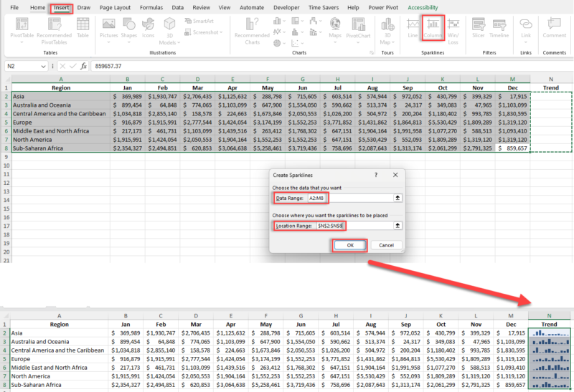574x392 pixels.
Task: Open the PivotChart dropdown
Action: coord(358,42)
